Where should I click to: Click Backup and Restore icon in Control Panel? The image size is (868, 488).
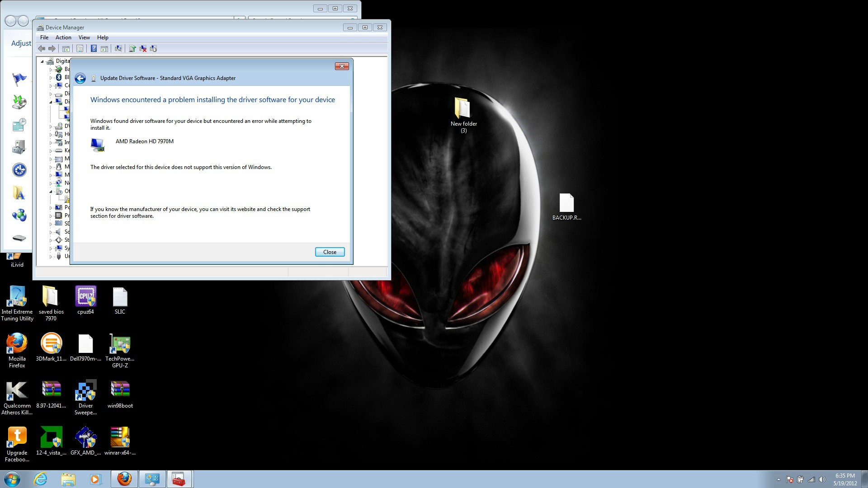19,102
